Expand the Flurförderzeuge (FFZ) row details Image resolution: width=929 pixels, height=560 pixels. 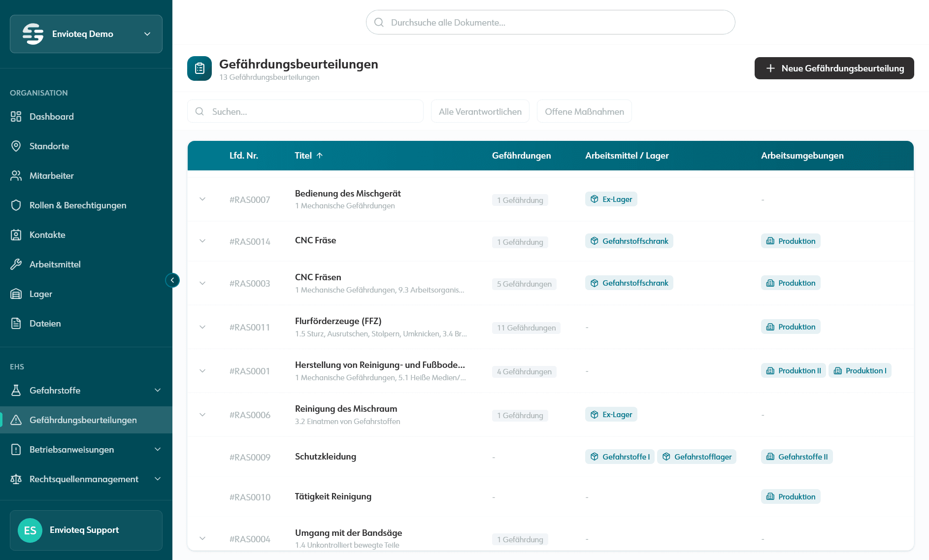tap(202, 327)
